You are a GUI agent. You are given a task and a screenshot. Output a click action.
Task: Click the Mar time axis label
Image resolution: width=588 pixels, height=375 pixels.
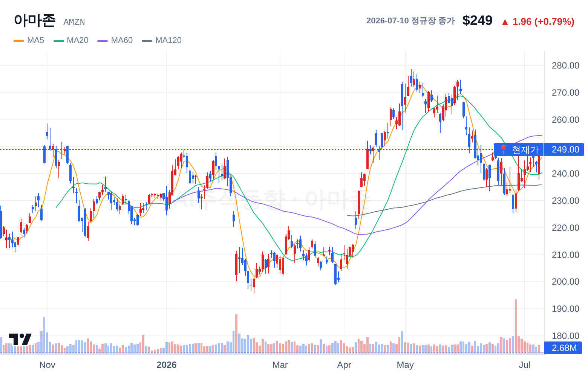pos(280,365)
